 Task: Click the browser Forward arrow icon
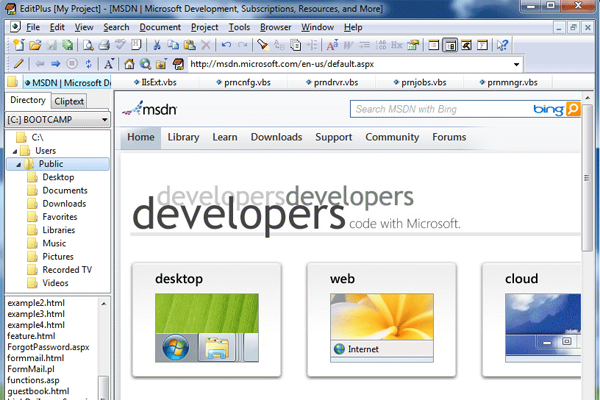pos(56,64)
